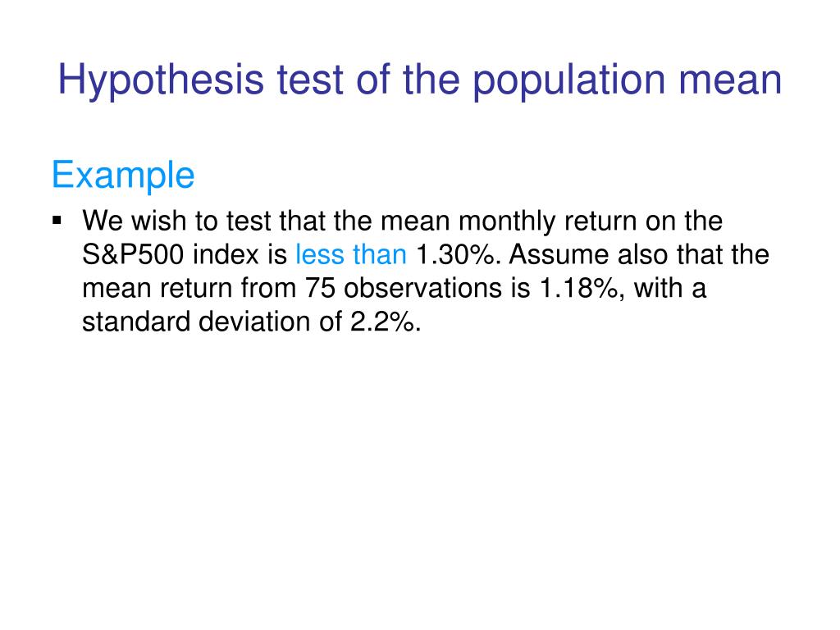Screen dimensions: 840x630
Task: Click the highlighted "less than" text
Action: [x=351, y=254]
